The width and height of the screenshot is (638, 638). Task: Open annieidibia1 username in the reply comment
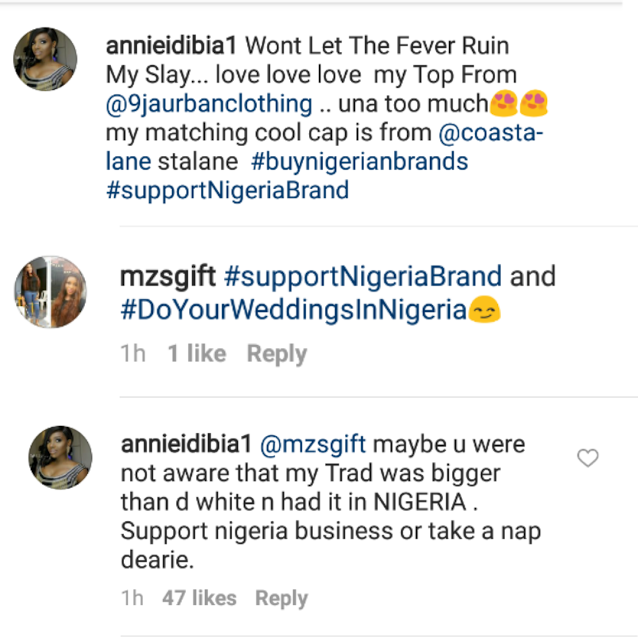click(187, 443)
